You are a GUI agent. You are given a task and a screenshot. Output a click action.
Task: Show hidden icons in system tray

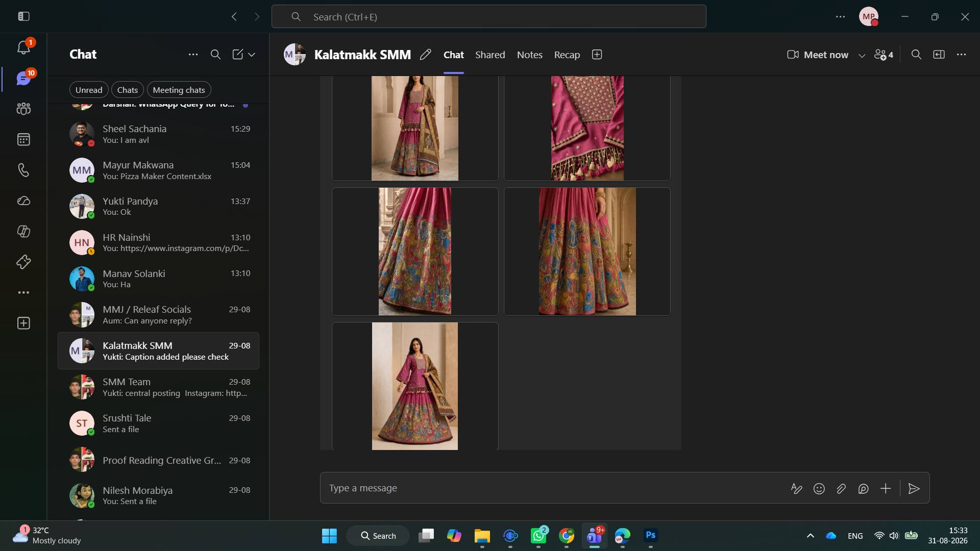(810, 536)
